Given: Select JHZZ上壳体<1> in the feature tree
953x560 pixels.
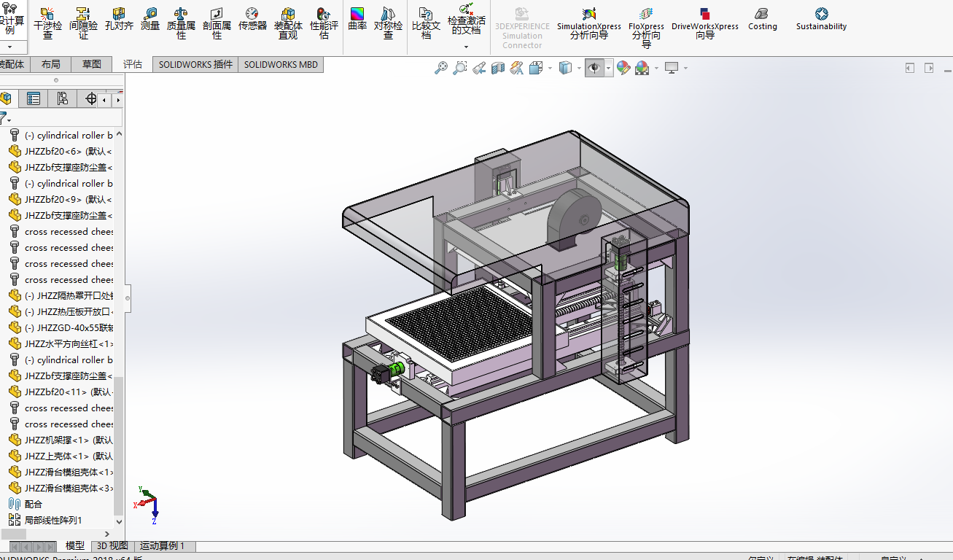Looking at the screenshot, I should click(61, 456).
